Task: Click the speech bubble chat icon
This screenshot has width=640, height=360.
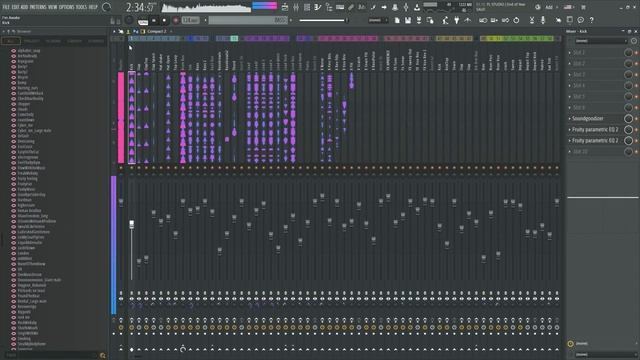Action: click(580, 20)
